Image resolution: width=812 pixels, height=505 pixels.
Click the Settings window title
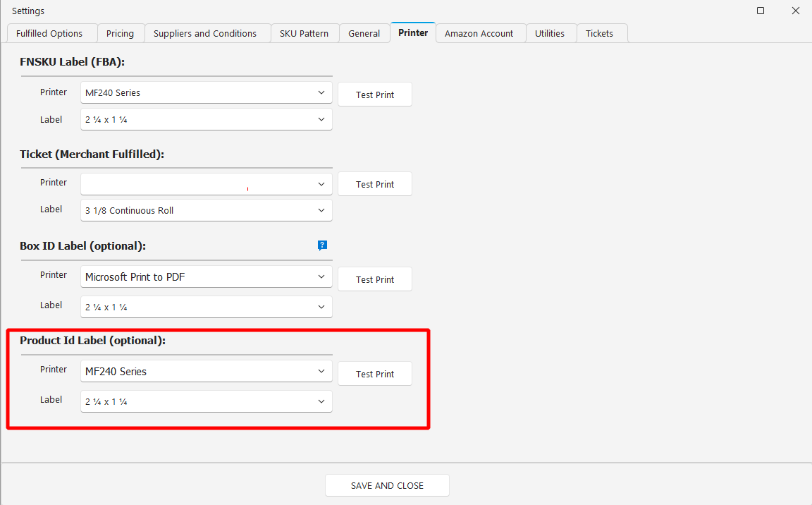(28, 11)
